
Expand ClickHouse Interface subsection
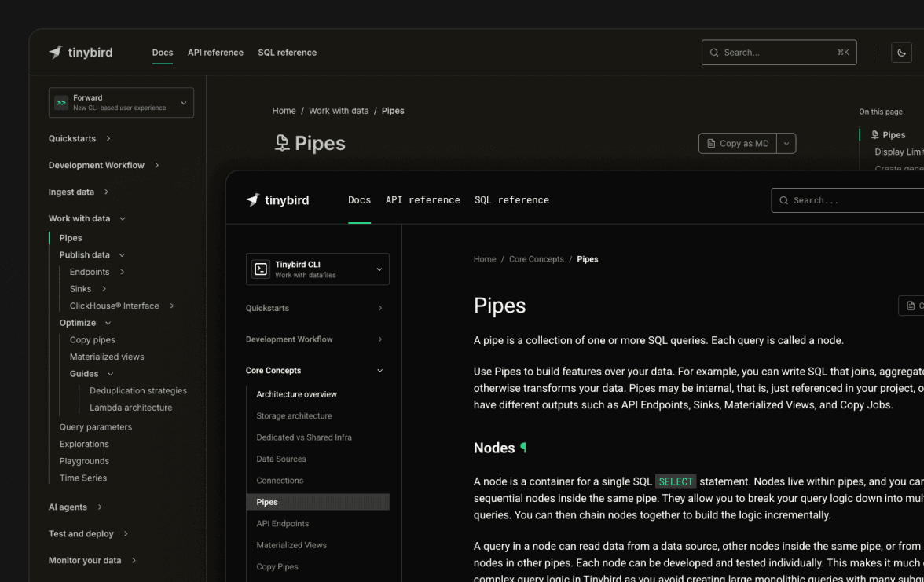pos(172,306)
